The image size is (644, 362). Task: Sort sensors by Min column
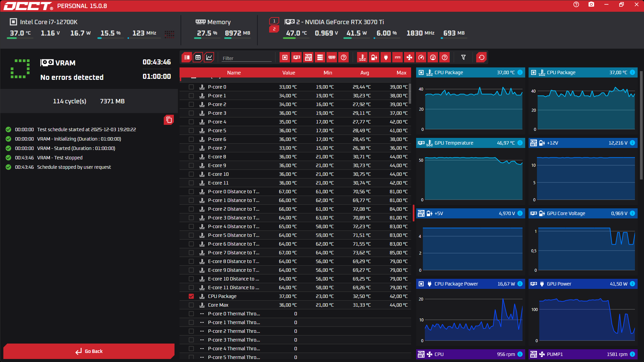(x=328, y=73)
